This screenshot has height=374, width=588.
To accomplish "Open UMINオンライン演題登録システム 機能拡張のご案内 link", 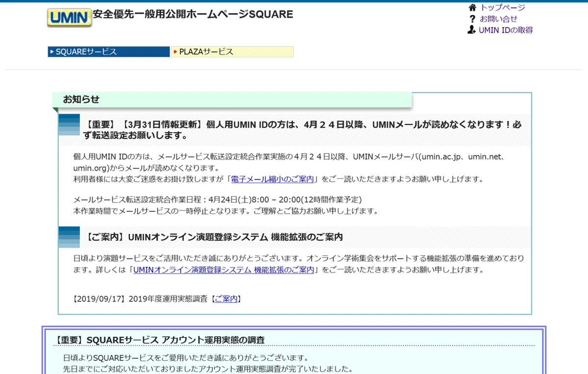I will (x=223, y=270).
